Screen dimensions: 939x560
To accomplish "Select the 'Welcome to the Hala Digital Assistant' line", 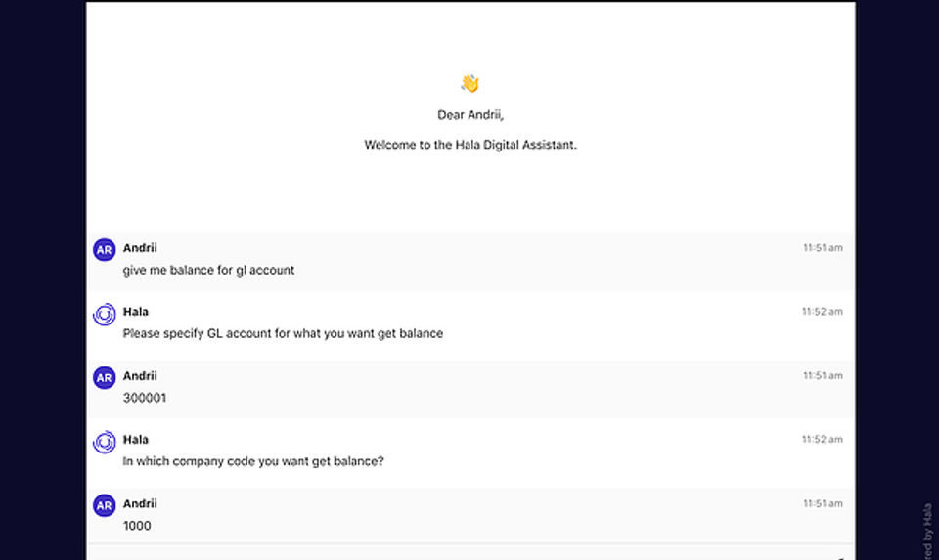I will (470, 145).
